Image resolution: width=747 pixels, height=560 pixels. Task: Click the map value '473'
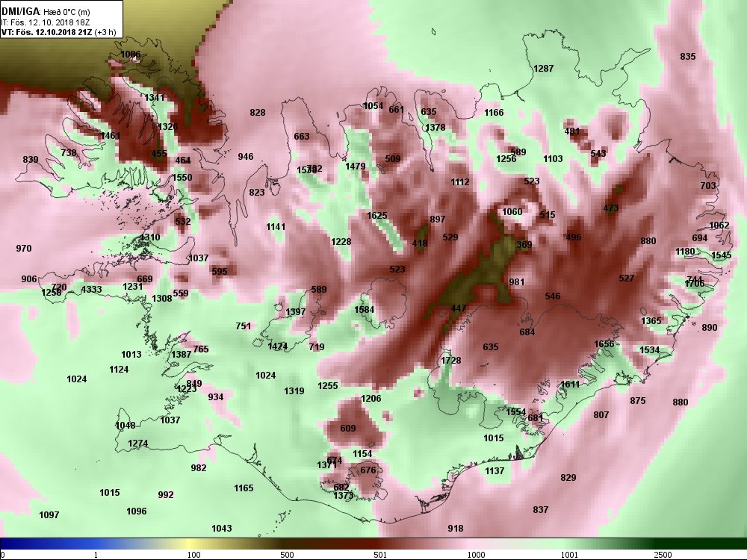[x=611, y=208]
